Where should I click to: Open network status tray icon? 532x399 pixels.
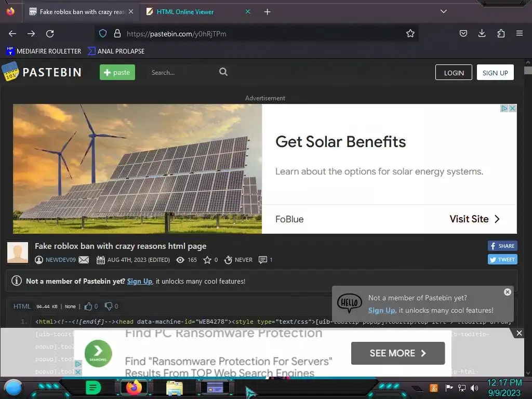click(x=461, y=388)
